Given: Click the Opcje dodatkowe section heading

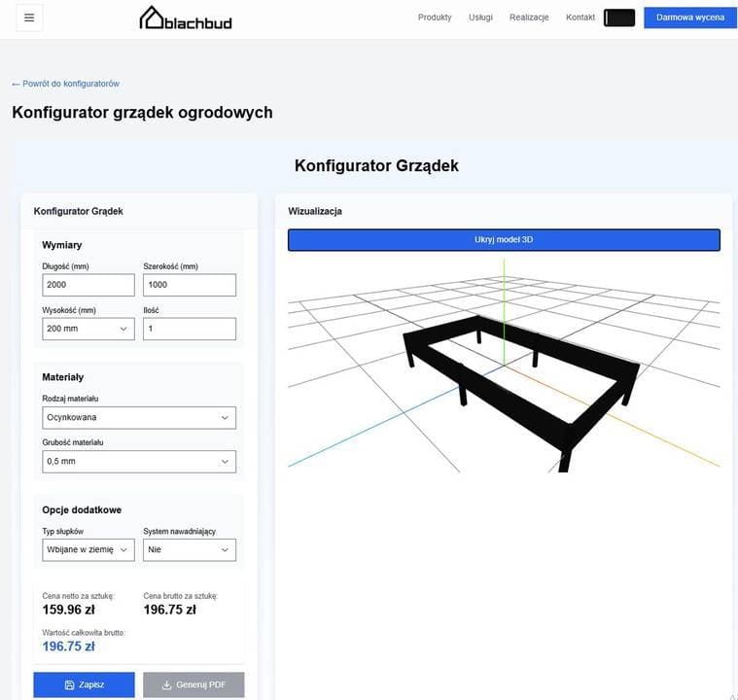Looking at the screenshot, I should pyautogui.click(x=82, y=509).
